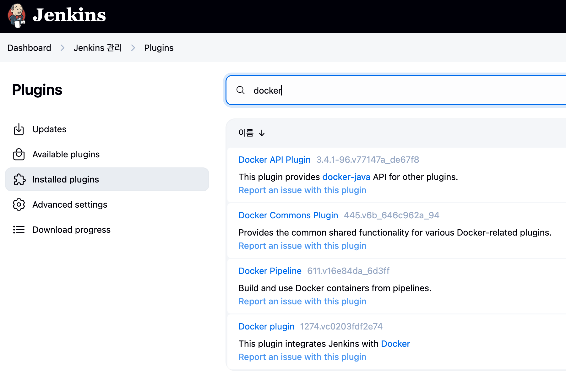Report an issue for Docker Commons Plugin
Viewport: 566px width, 392px height.
coord(302,246)
